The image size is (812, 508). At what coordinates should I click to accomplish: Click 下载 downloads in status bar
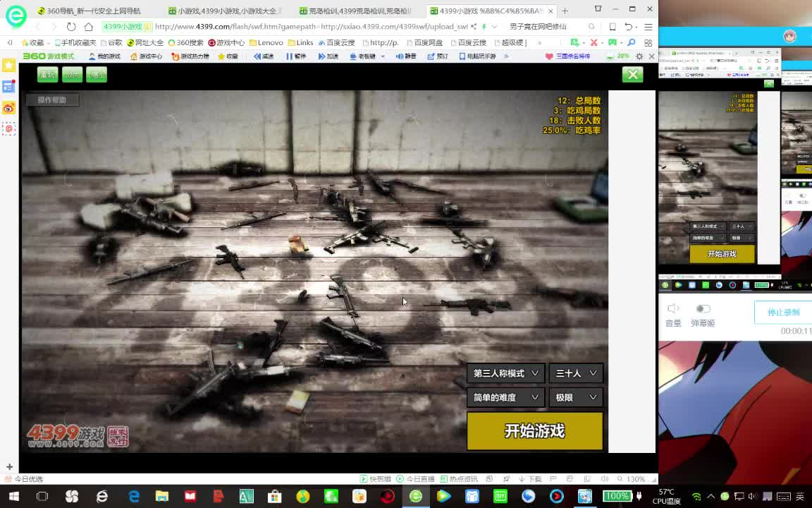coord(530,479)
